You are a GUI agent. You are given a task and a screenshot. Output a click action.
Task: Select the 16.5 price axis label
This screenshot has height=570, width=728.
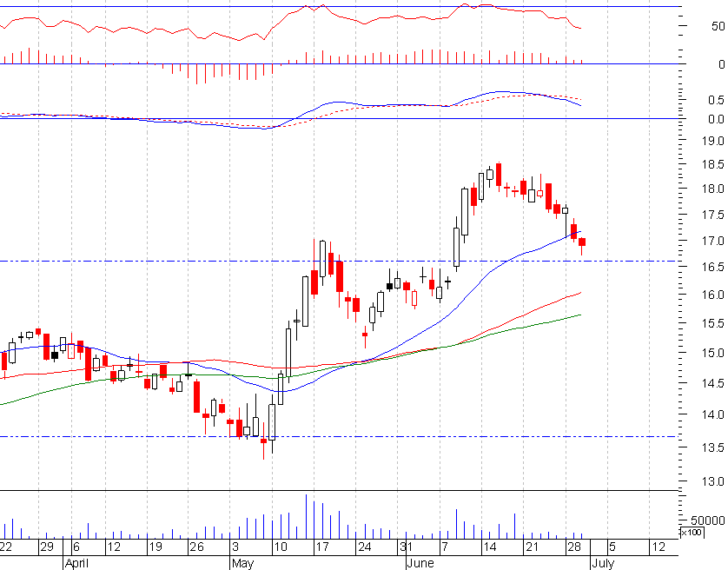[x=713, y=267]
